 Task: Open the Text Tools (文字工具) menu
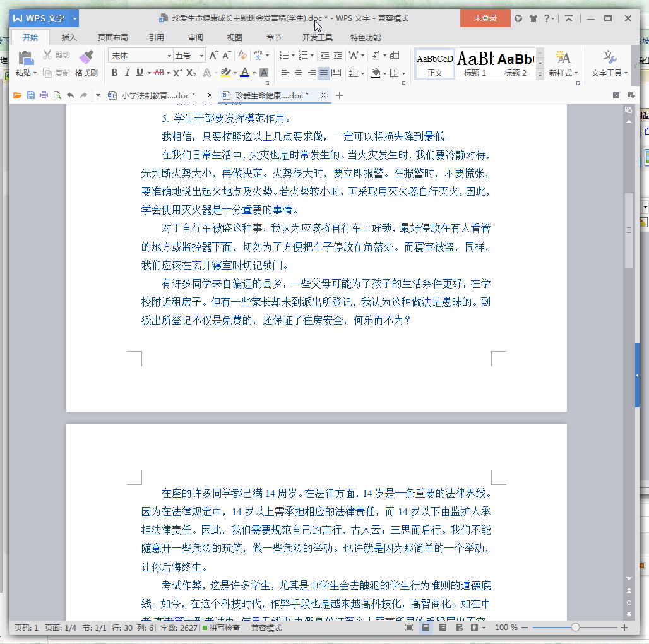[609, 63]
